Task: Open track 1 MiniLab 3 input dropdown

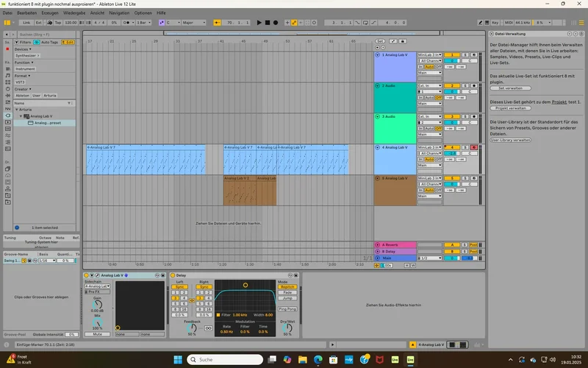Action: click(x=430, y=54)
